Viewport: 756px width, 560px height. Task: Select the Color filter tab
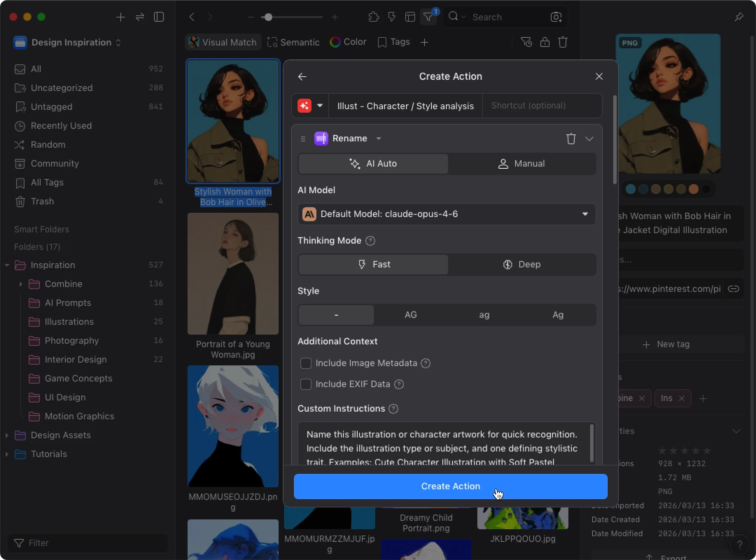pyautogui.click(x=348, y=42)
